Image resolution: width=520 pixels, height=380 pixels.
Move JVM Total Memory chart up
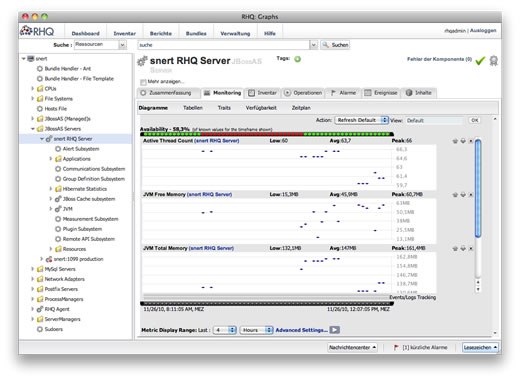tap(455, 248)
